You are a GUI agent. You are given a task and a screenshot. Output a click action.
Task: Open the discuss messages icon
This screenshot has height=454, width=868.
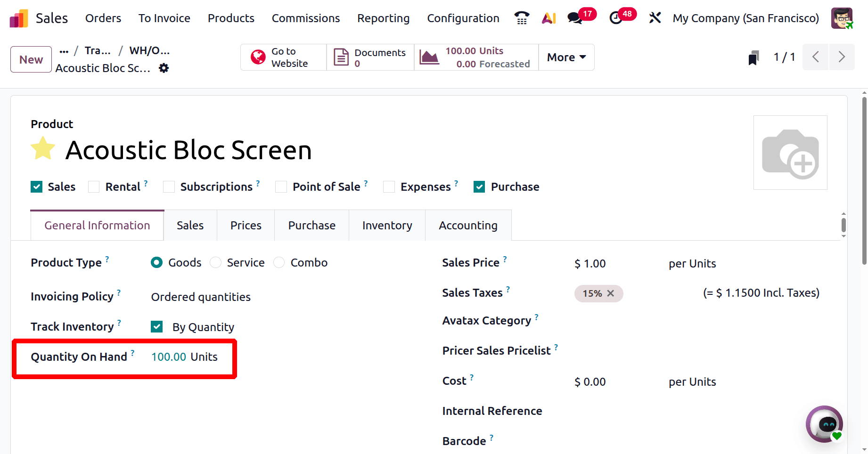[x=574, y=18]
